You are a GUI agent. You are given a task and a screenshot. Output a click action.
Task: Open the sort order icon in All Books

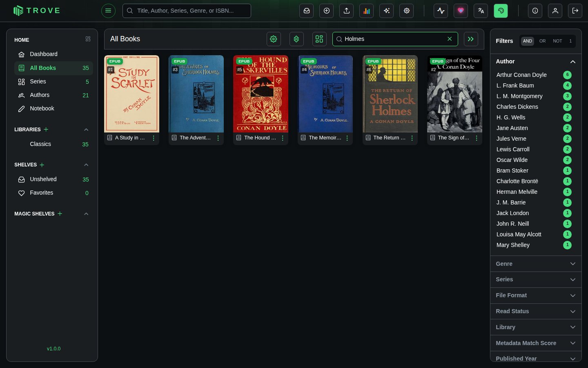296,39
